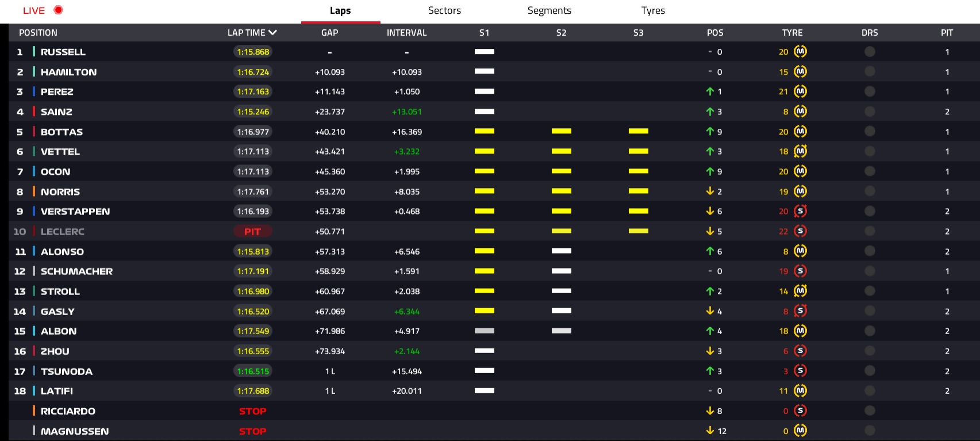980x441 pixels.
Task: Click Russell's medium tyre icon
Action: [800, 52]
